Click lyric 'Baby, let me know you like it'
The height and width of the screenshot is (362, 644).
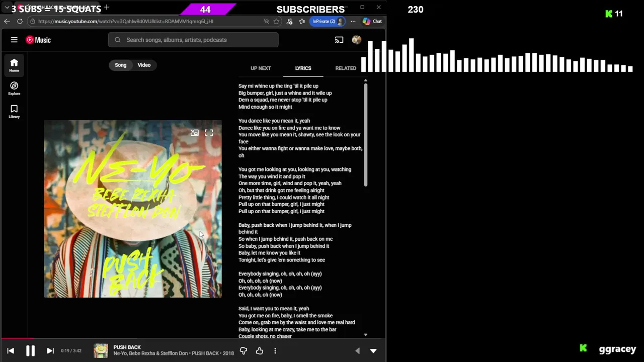click(x=269, y=253)
